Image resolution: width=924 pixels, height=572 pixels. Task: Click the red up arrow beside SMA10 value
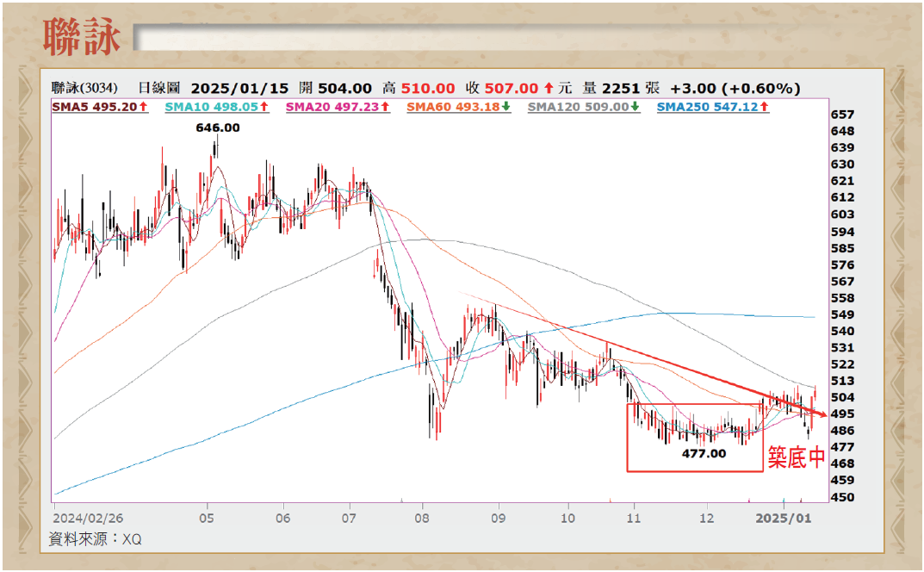[x=265, y=107]
